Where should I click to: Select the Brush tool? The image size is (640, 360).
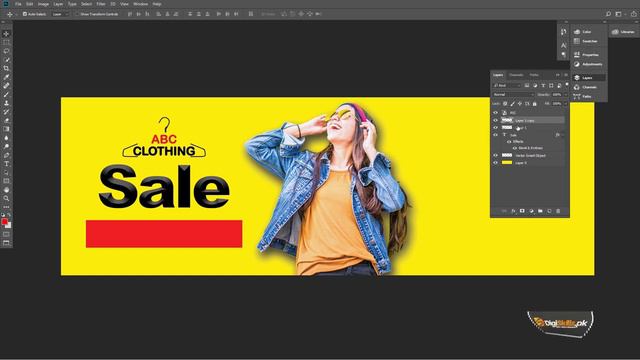6,94
